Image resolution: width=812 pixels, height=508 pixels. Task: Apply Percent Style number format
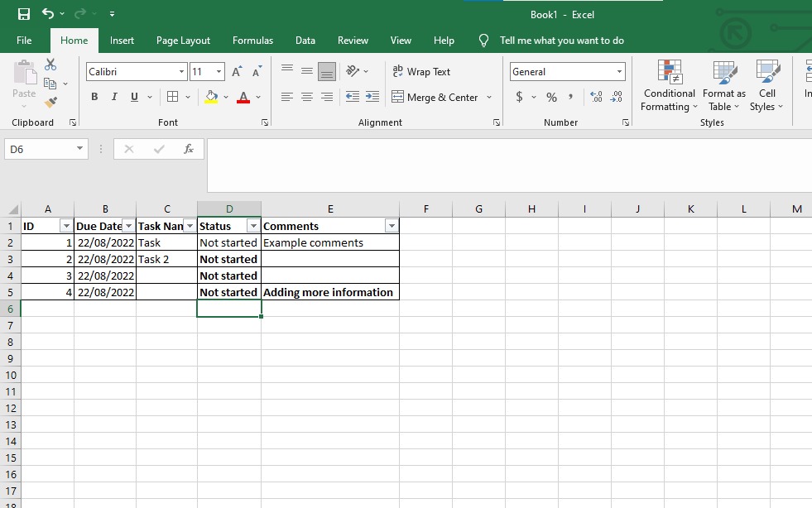[551, 97]
